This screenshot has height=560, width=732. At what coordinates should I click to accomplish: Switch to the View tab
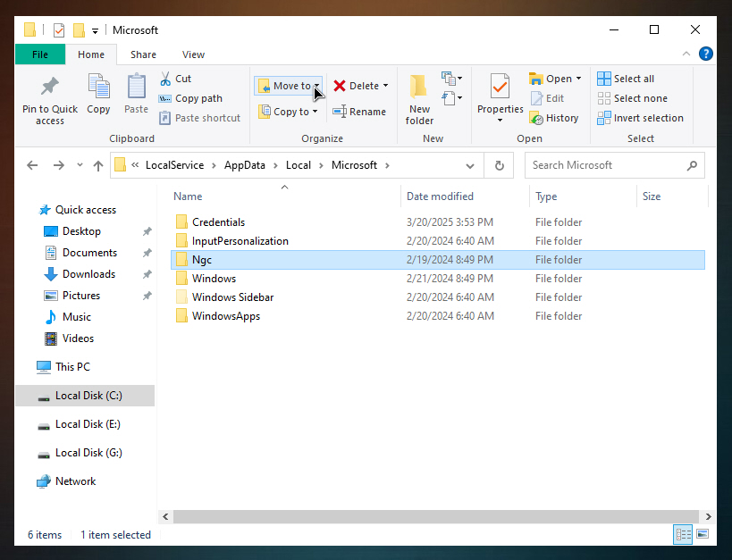pyautogui.click(x=193, y=54)
